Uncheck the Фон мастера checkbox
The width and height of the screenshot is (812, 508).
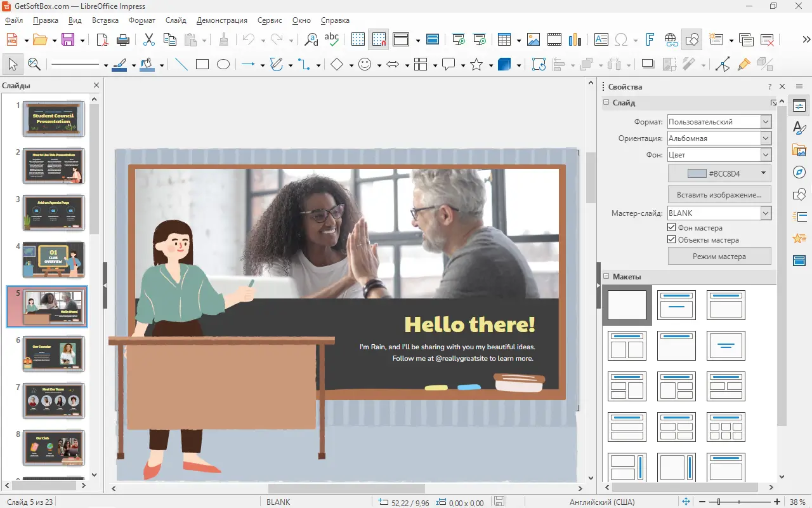click(672, 227)
